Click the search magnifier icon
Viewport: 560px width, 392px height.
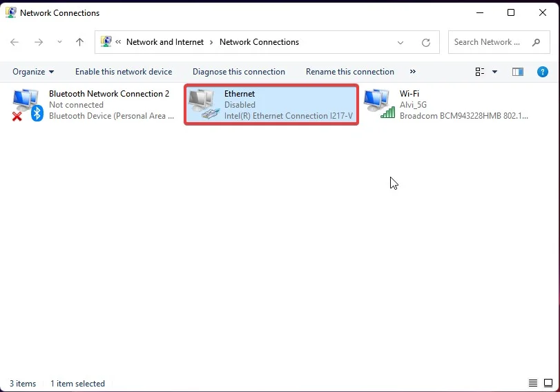pyautogui.click(x=536, y=43)
